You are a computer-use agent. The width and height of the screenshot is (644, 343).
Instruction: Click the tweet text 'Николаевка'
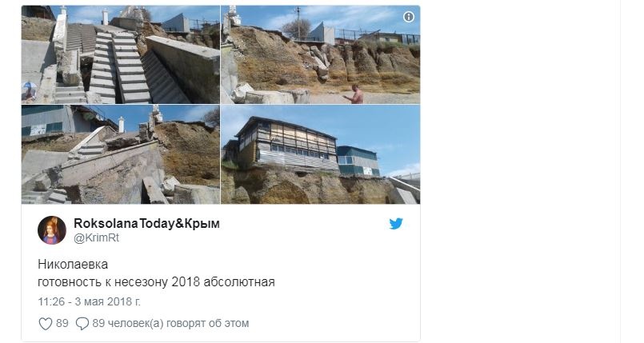click(x=73, y=264)
